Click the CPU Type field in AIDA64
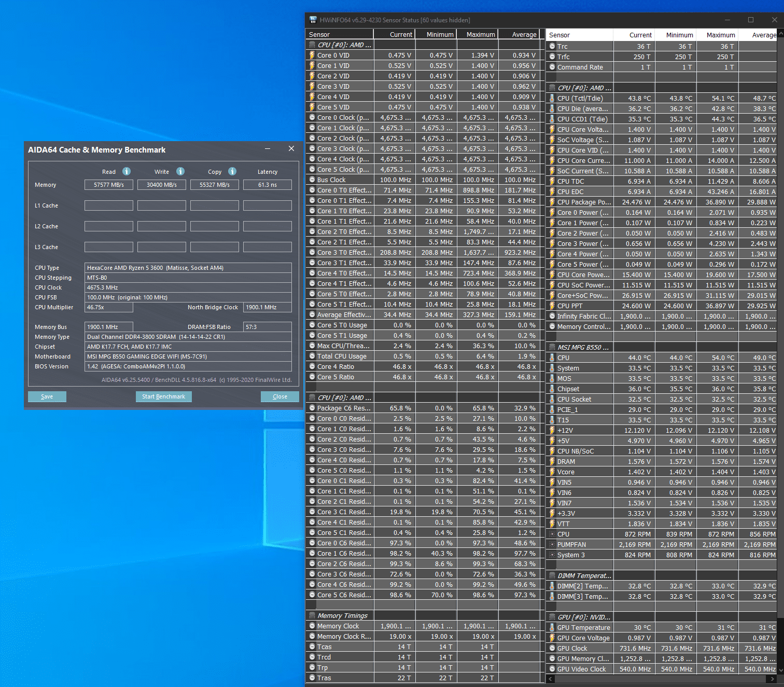 point(188,268)
